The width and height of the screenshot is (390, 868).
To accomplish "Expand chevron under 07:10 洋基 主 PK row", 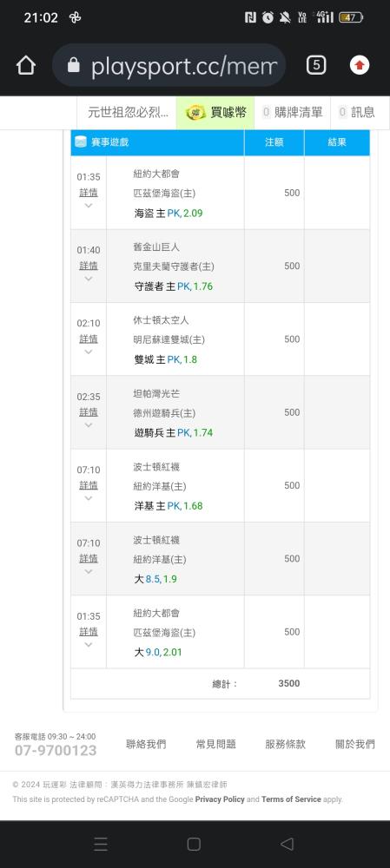I will tap(89, 498).
